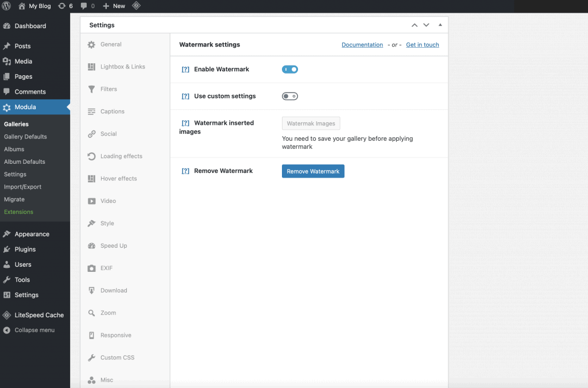The width and height of the screenshot is (588, 388).
Task: Enable the Use custom settings toggle
Action: [290, 97]
